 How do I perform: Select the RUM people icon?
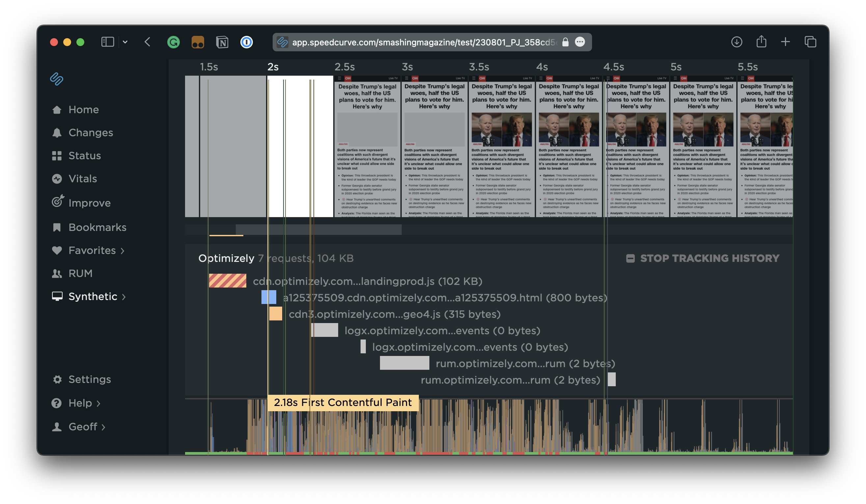tap(57, 273)
